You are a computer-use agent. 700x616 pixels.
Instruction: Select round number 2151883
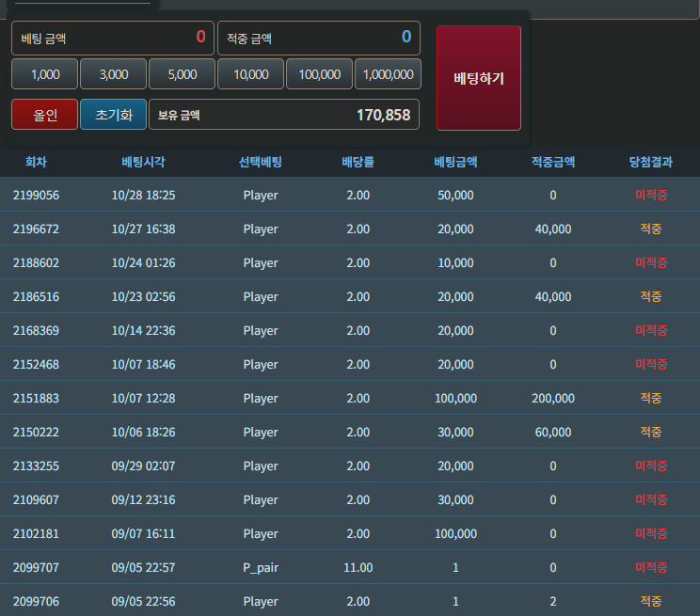[x=36, y=398]
